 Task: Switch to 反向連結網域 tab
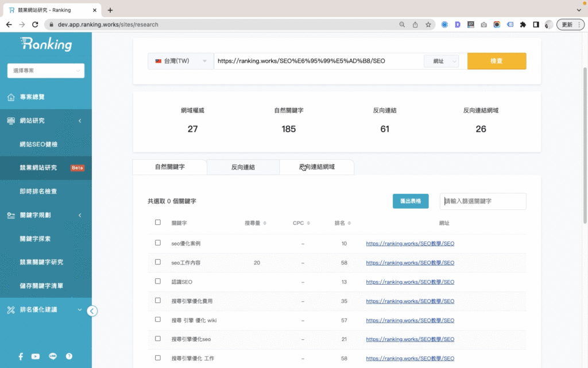(317, 167)
